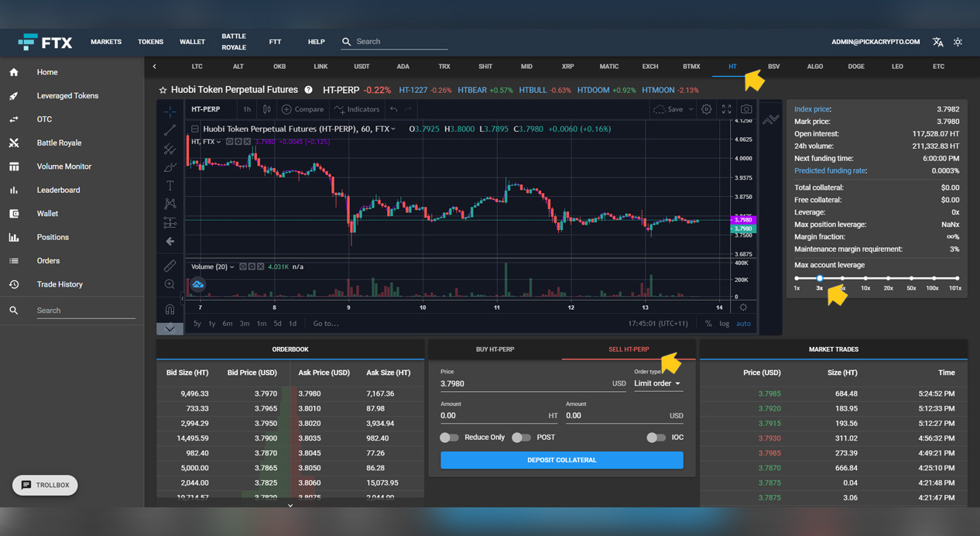Viewport: 980px width, 536px height.
Task: Select the pitchfork drawing tool
Action: pos(170,149)
